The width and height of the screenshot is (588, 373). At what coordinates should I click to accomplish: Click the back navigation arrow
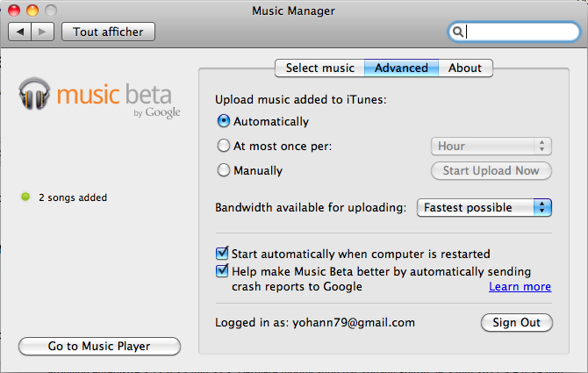(x=20, y=32)
